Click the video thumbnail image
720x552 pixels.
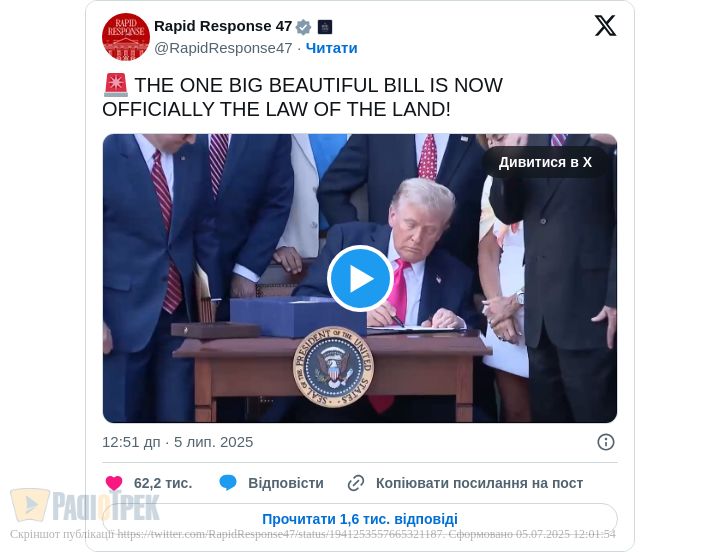[x=360, y=278]
